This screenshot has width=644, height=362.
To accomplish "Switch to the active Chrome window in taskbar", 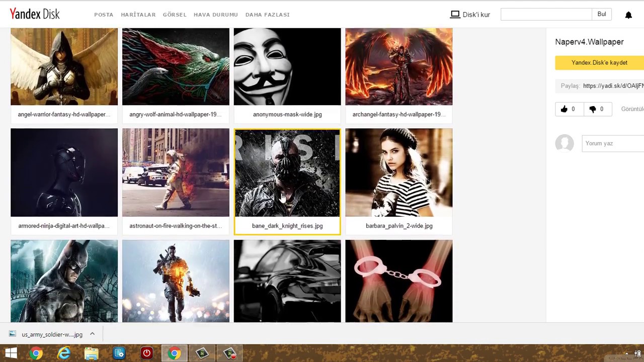I will [174, 353].
